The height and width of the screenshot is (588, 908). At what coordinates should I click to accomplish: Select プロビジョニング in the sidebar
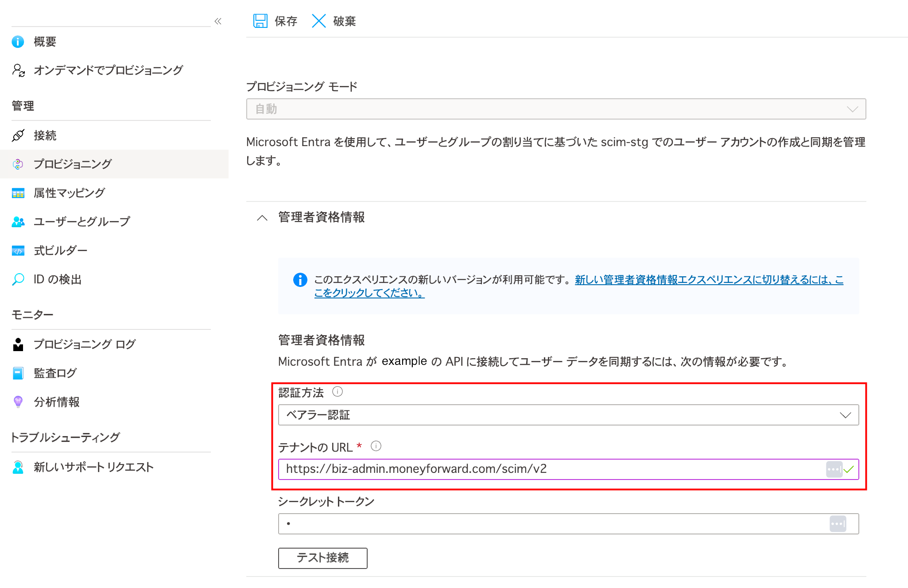click(114, 164)
